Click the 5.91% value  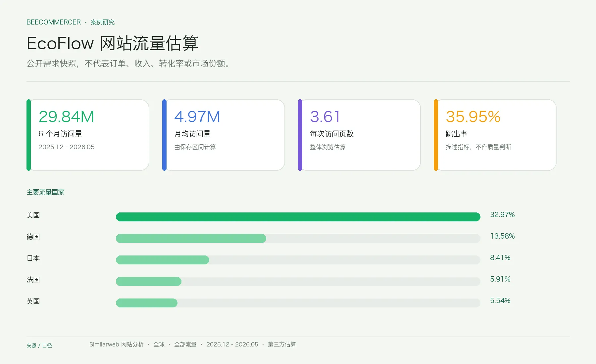click(x=500, y=279)
